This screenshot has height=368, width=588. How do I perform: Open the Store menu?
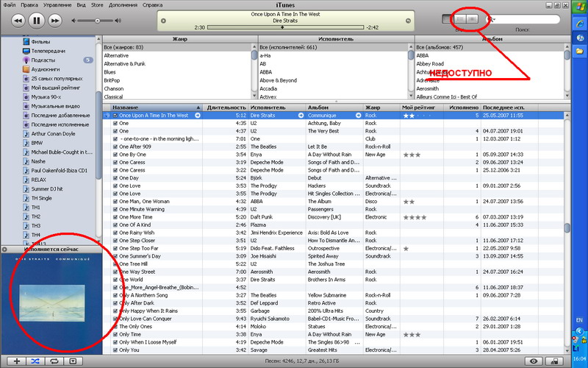pos(97,5)
